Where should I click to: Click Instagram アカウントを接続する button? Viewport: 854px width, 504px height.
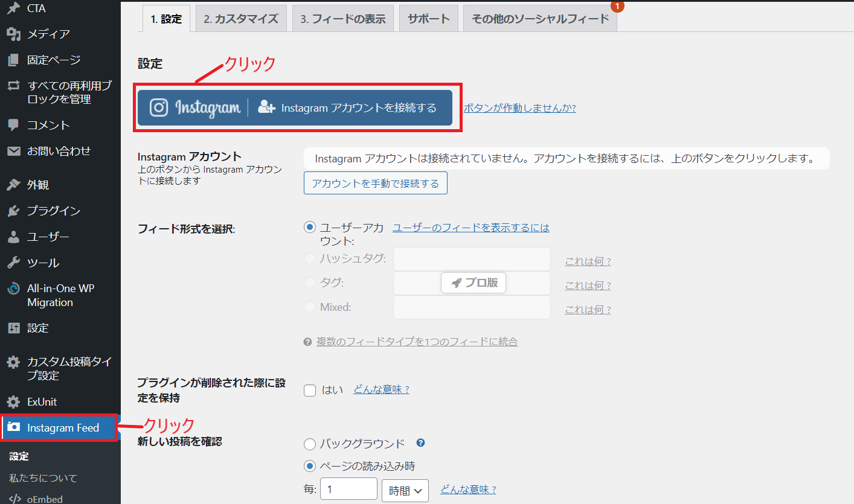295,108
